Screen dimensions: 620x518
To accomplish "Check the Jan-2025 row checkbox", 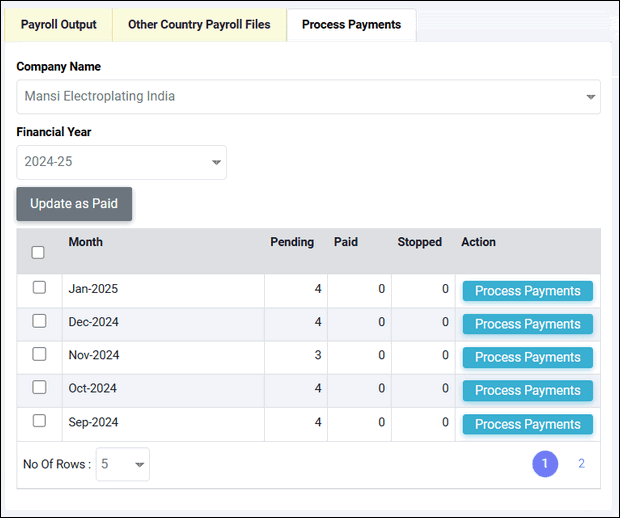I will [39, 288].
